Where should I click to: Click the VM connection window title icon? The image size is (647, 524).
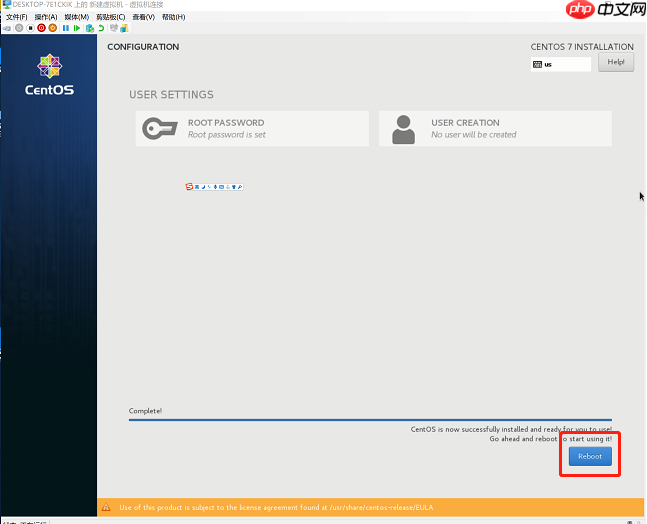[6, 5]
